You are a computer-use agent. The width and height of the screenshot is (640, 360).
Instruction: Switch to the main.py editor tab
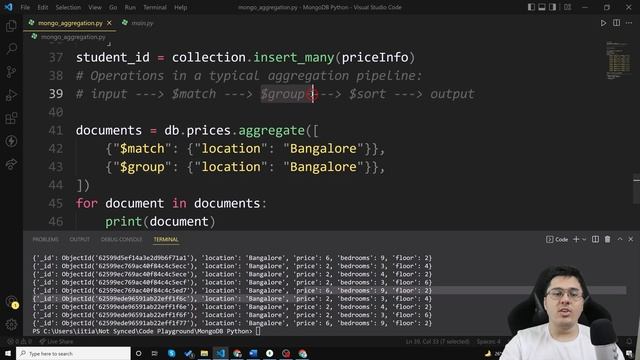coord(138,23)
